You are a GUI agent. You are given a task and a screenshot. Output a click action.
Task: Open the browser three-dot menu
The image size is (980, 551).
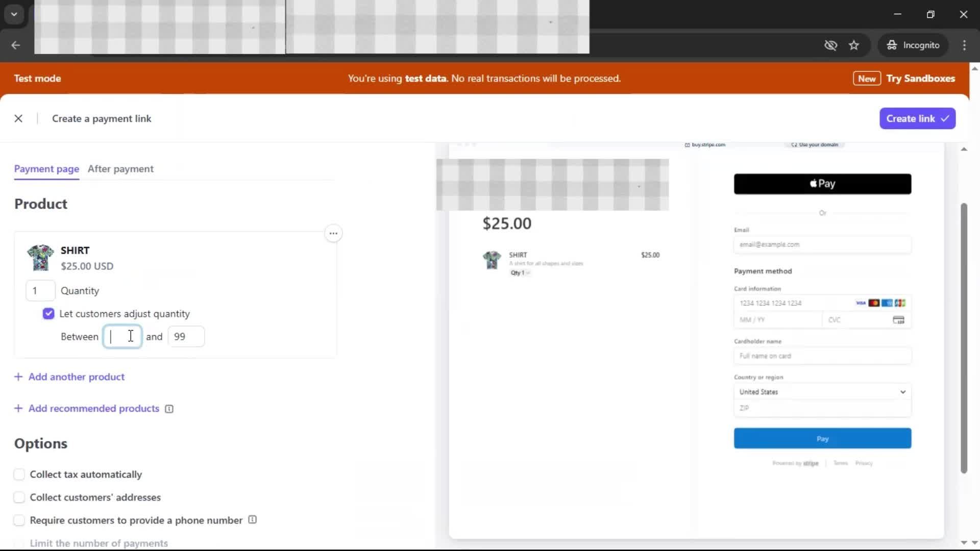point(964,45)
